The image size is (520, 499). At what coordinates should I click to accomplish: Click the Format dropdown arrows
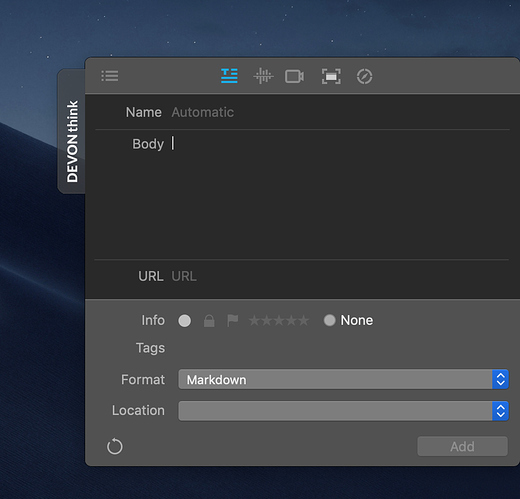pos(500,379)
